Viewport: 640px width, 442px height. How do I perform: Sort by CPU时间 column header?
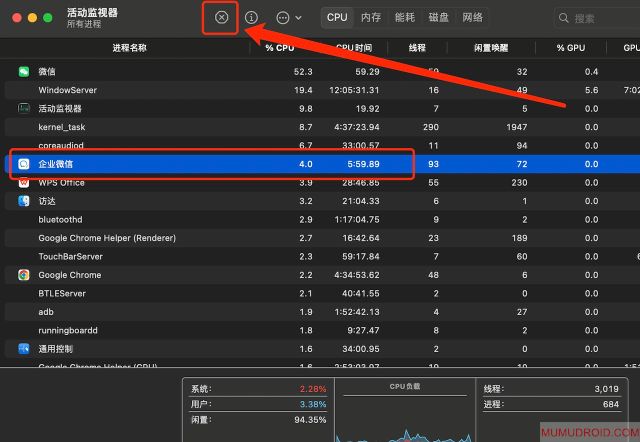tap(354, 48)
